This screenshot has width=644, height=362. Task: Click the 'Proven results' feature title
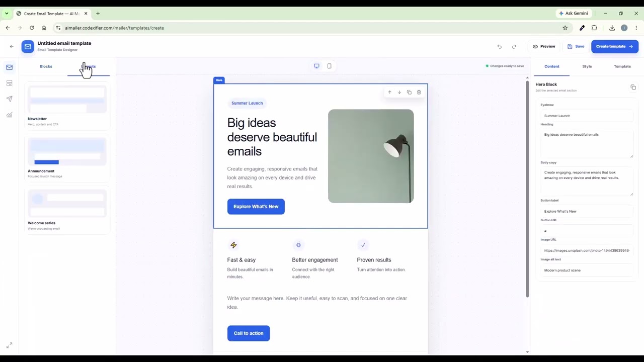[374, 260]
